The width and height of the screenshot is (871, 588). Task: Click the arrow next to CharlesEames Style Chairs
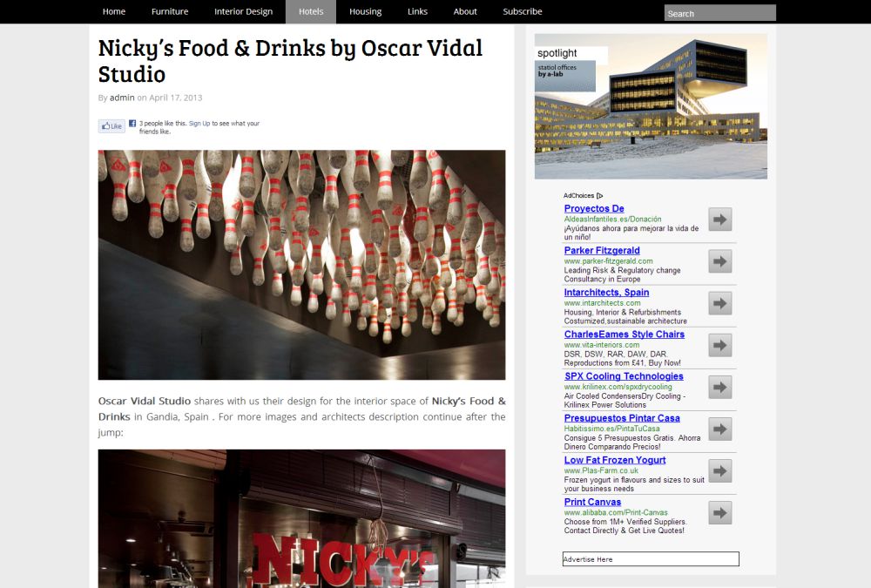[719, 345]
